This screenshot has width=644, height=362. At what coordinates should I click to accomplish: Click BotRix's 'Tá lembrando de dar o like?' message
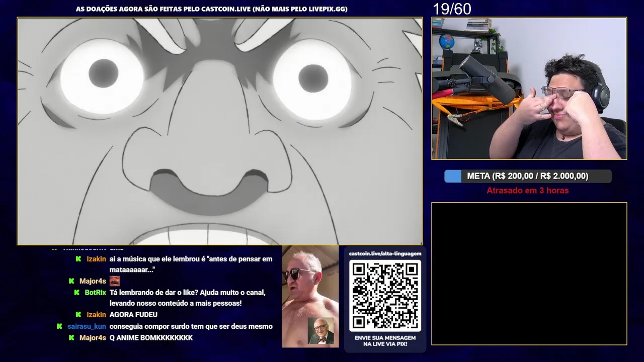pyautogui.click(x=187, y=298)
